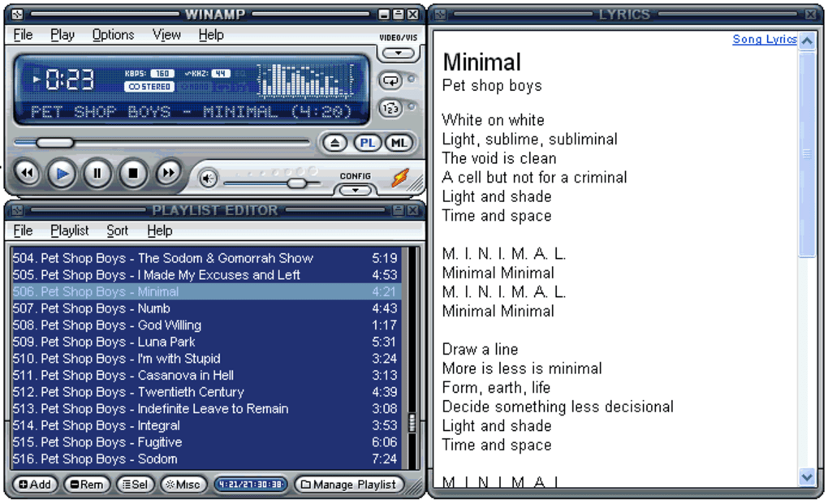Click the seek bar position handle
This screenshot has height=504, width=828.
[55, 143]
